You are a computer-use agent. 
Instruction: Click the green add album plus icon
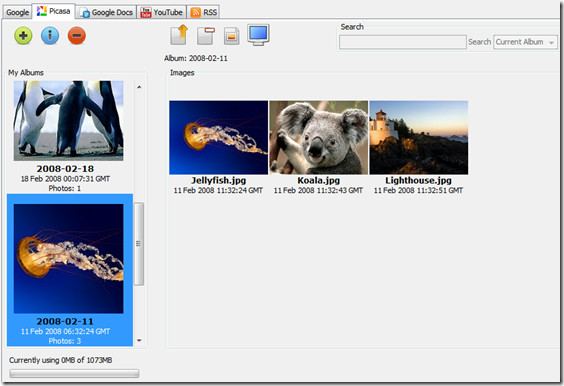(x=23, y=36)
